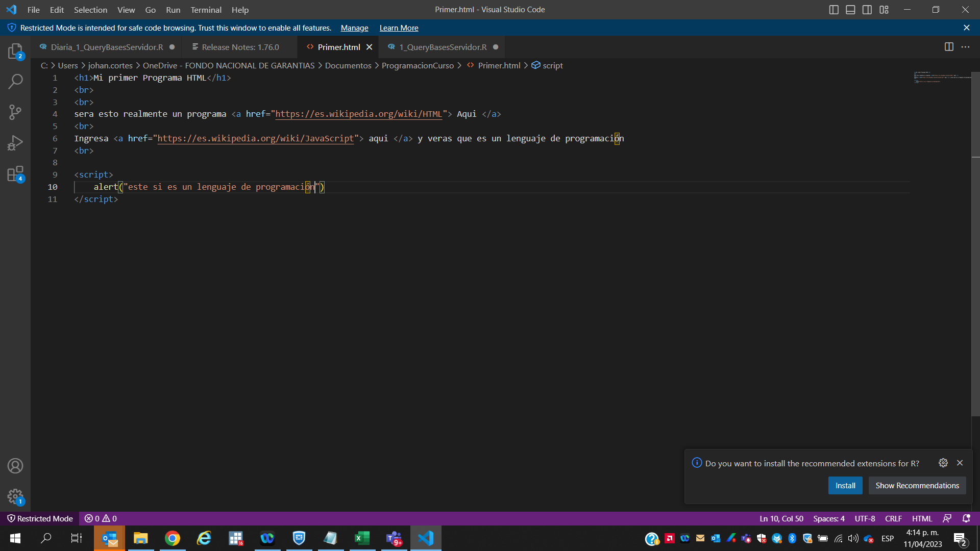Open the Help menu
This screenshot has width=980, height=551.
[x=240, y=10]
